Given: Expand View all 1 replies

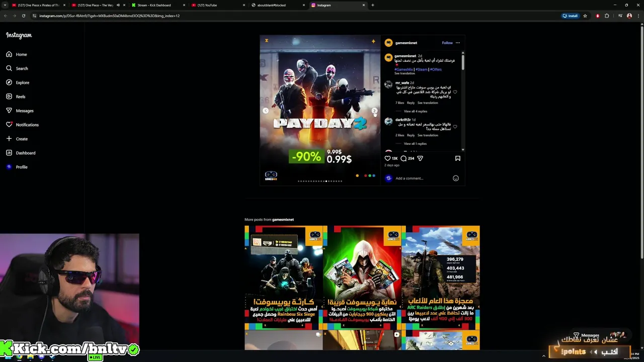Looking at the screenshot, I should point(415,144).
